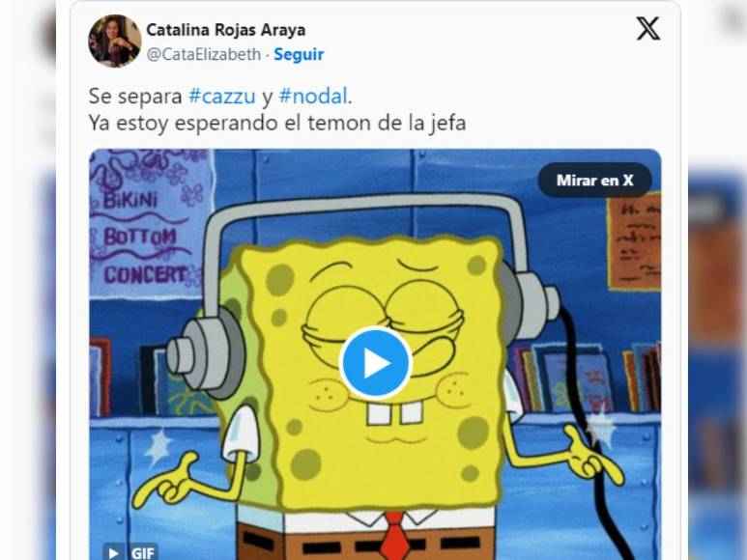
Task: Open the SpongeBob headphones GIF thumbnail
Action: pyautogui.click(x=375, y=354)
